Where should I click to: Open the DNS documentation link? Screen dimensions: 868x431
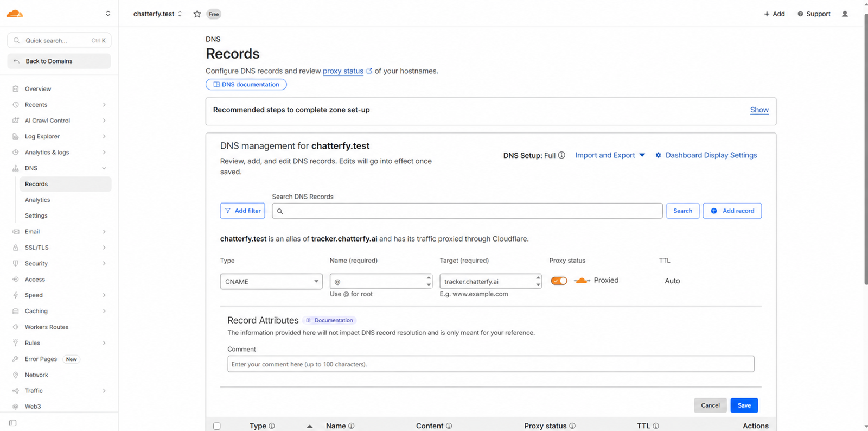pyautogui.click(x=246, y=85)
